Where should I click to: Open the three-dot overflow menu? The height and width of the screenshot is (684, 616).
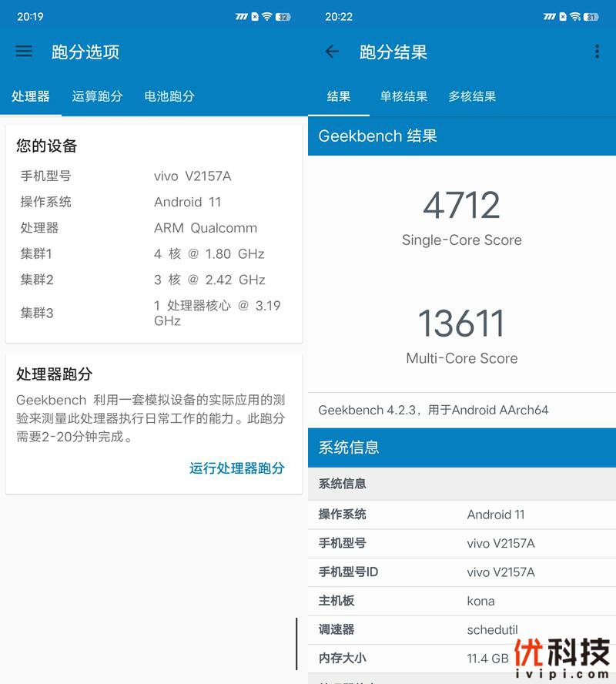597,52
